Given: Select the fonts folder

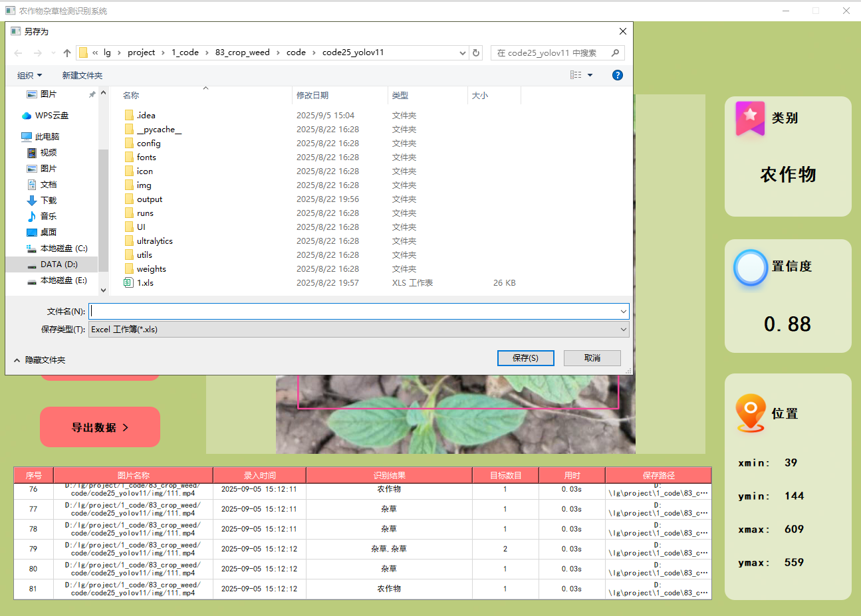Looking at the screenshot, I should tap(141, 157).
